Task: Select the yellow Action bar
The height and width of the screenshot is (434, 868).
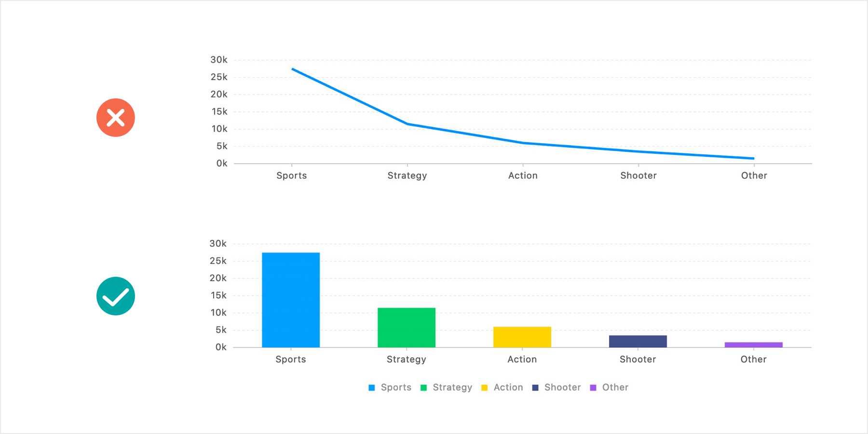Action: pos(522,337)
